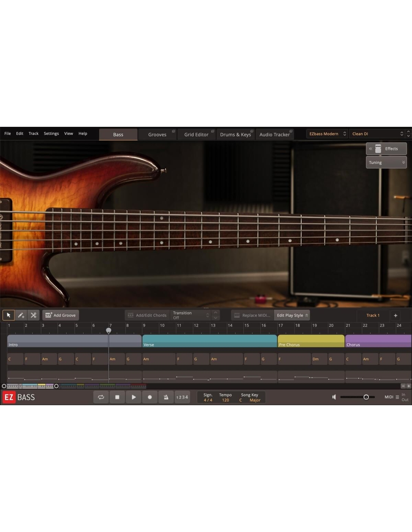This screenshot has height=532, width=412.
Task: Click Replace MIDI button
Action: point(252,315)
